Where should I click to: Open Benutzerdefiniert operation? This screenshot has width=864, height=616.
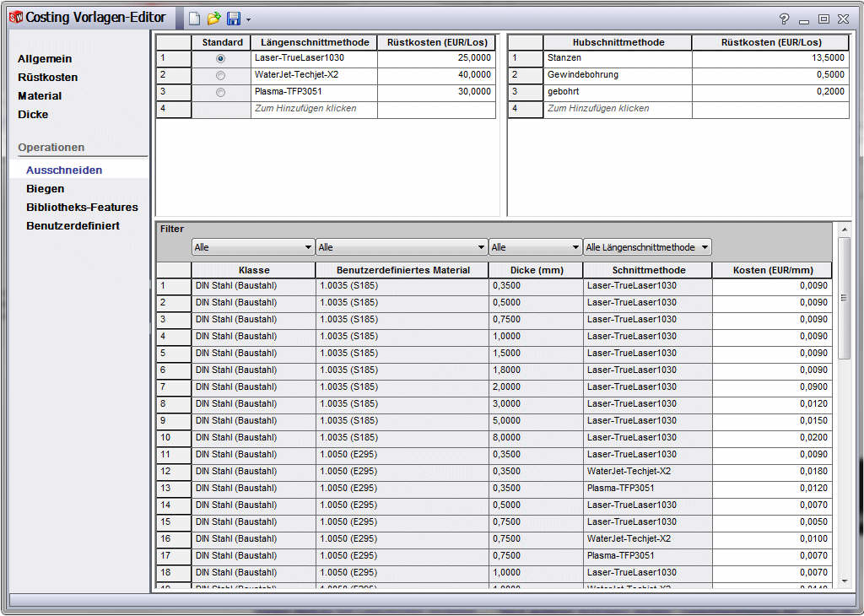pos(73,226)
